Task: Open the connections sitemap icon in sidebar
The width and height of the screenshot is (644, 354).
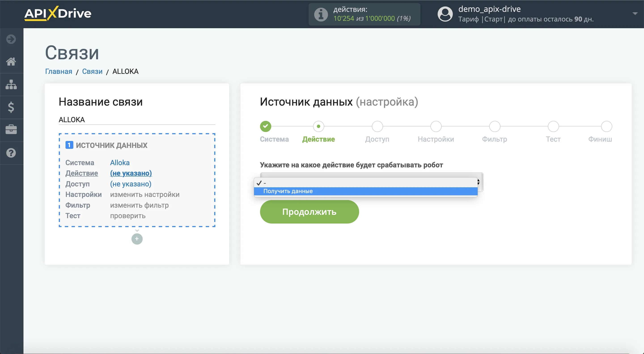Action: [11, 85]
